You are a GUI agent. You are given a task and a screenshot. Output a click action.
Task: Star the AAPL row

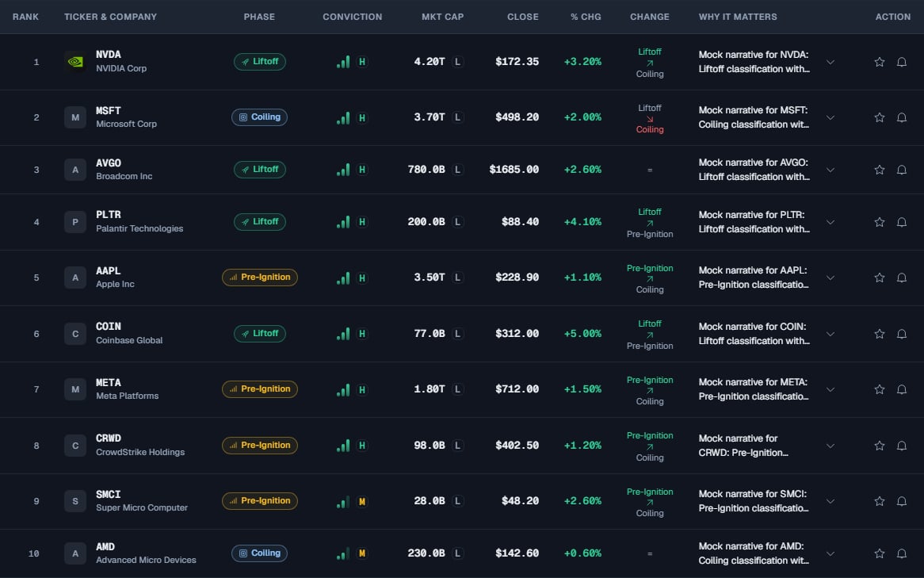[879, 278]
